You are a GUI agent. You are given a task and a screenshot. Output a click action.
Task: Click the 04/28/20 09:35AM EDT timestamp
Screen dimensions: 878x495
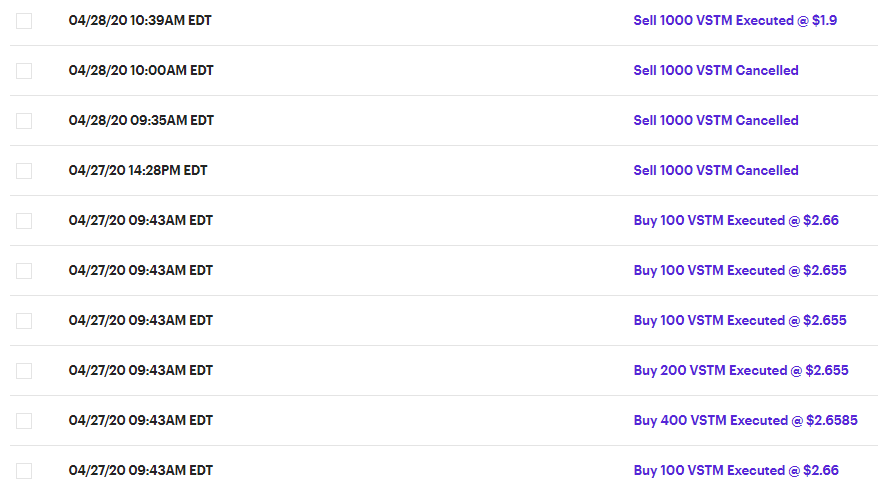click(141, 120)
